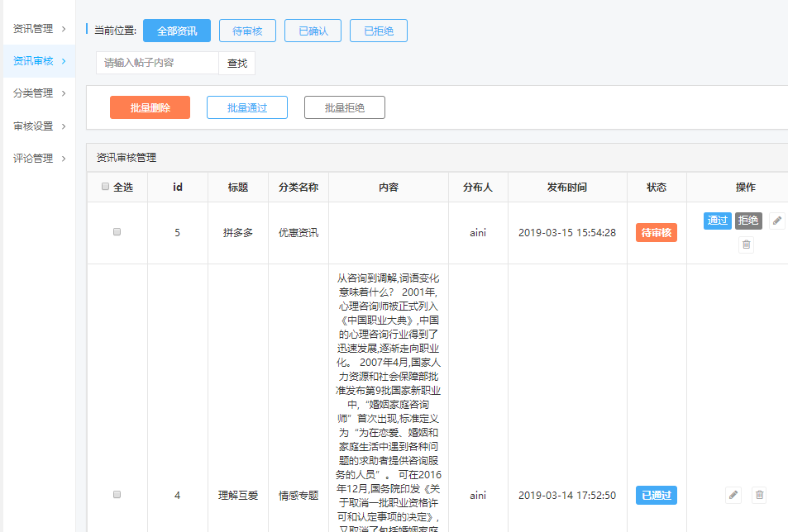
Task: Click the 理解互爱 title cell
Action: click(x=238, y=496)
